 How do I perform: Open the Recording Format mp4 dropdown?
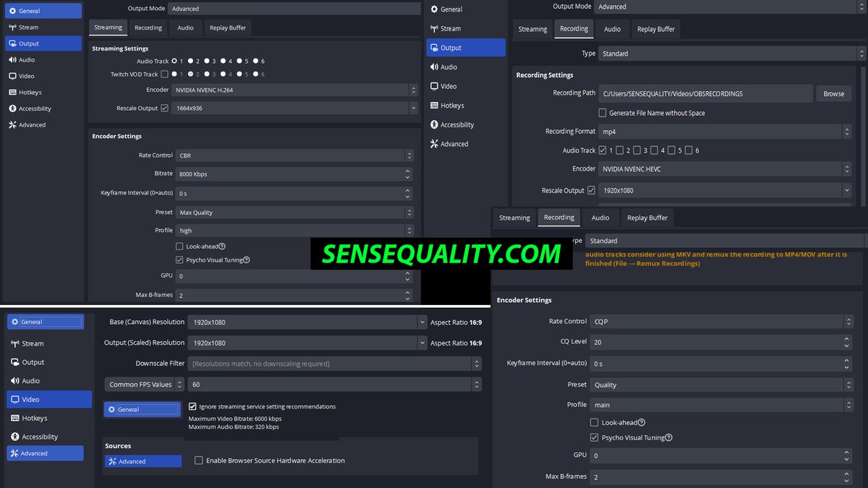[x=725, y=132]
